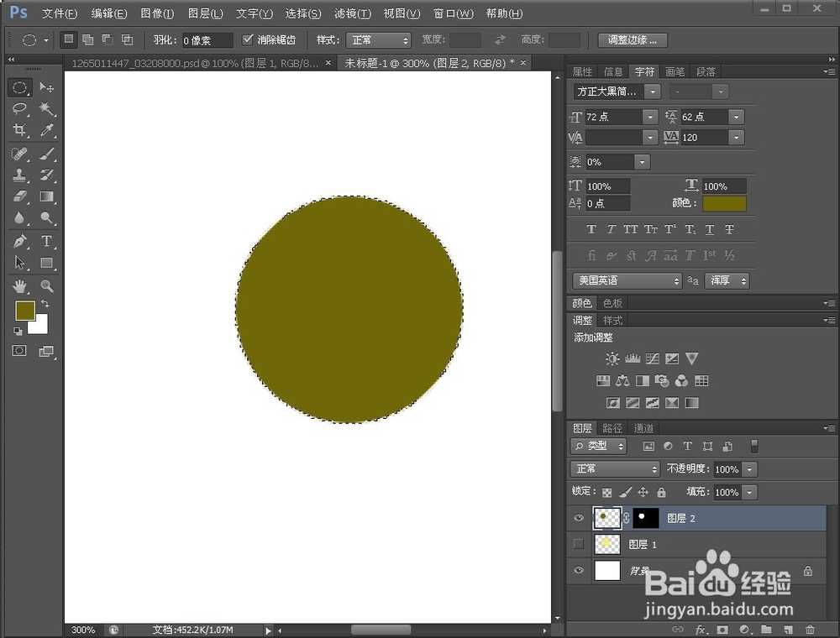840x638 pixels.
Task: Swap foreground and background colors
Action: 45,304
